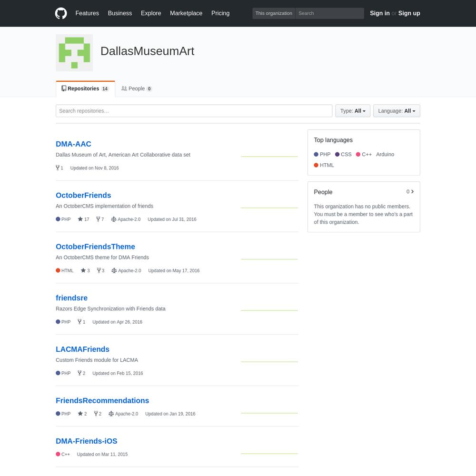Click 'Razors Edge Synchronization with Friends data' description
Screen dimensions: 476x476
[x=110, y=309]
